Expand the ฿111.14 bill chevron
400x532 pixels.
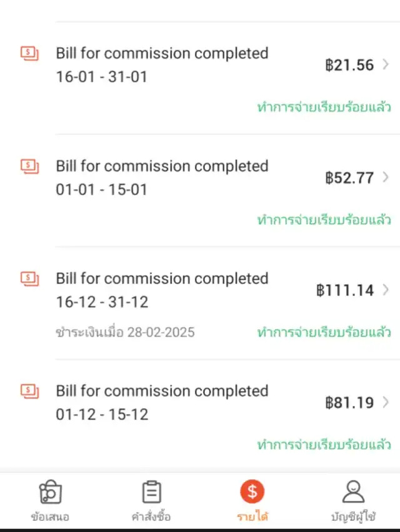(x=385, y=290)
